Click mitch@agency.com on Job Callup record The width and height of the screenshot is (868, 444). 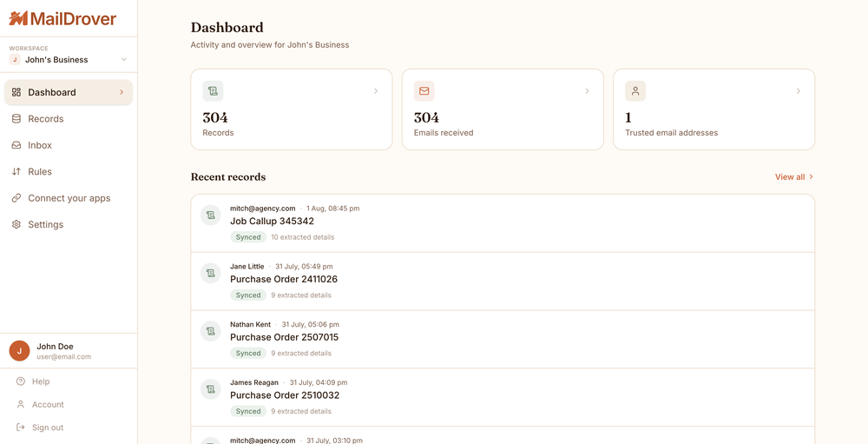[262, 209]
